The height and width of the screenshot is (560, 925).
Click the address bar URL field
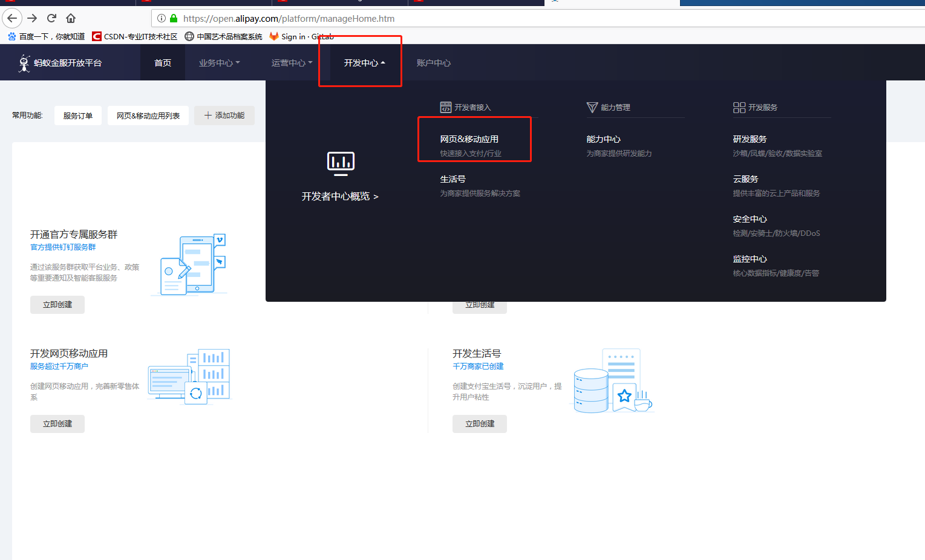click(x=538, y=18)
